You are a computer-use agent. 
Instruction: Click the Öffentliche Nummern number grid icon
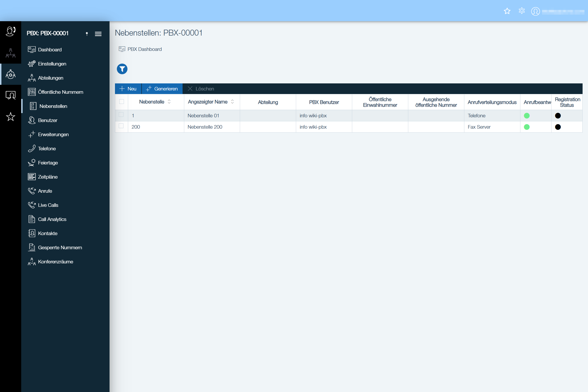[x=32, y=92]
